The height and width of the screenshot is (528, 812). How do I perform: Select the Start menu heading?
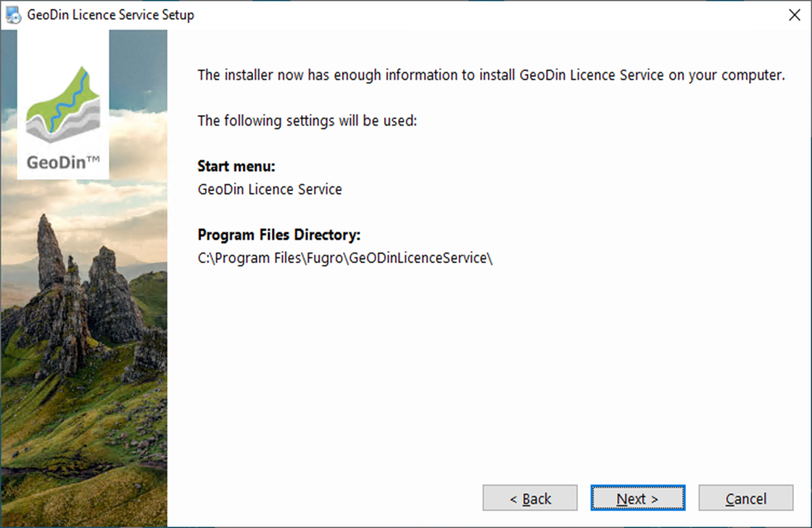click(x=236, y=167)
